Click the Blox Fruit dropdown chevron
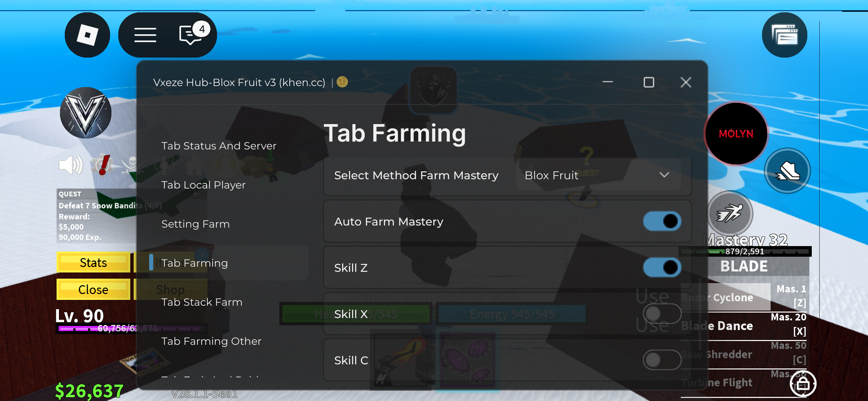The height and width of the screenshot is (401, 868). click(x=664, y=175)
